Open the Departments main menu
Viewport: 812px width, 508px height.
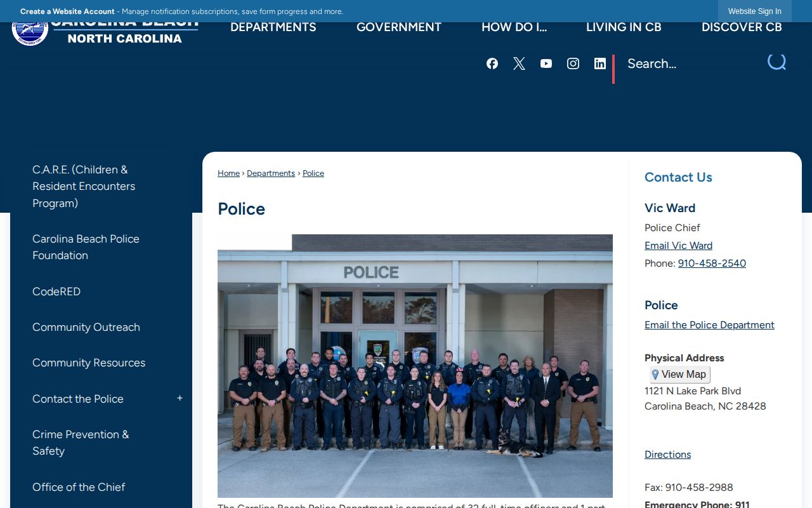[x=273, y=27]
